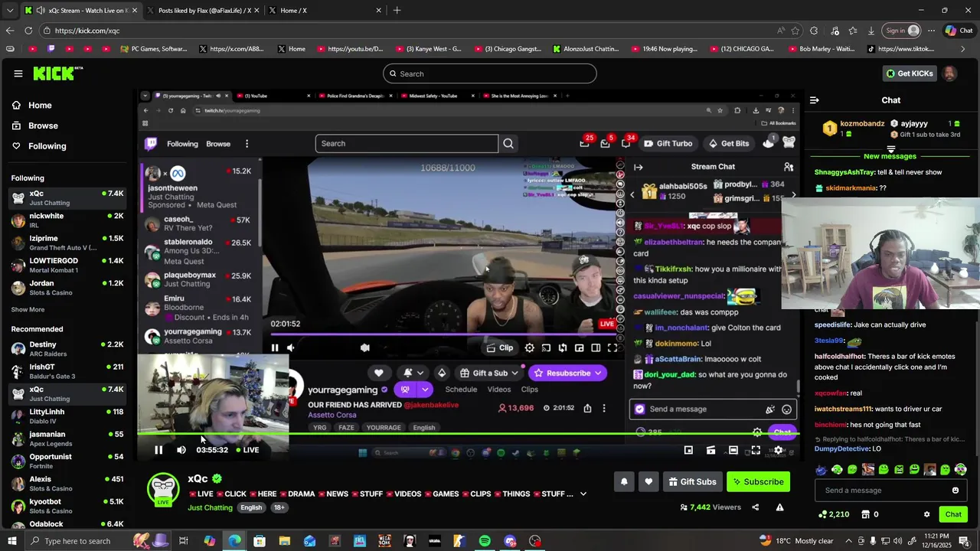The width and height of the screenshot is (980, 551).
Task: Collapse the Kick chat panel
Action: pos(814,100)
